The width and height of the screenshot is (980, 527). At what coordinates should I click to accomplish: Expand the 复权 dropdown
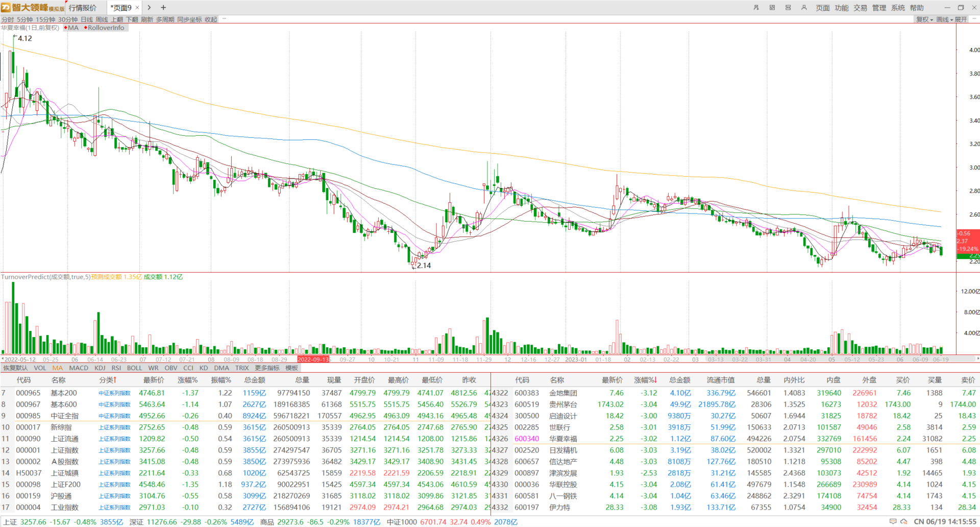click(924, 19)
